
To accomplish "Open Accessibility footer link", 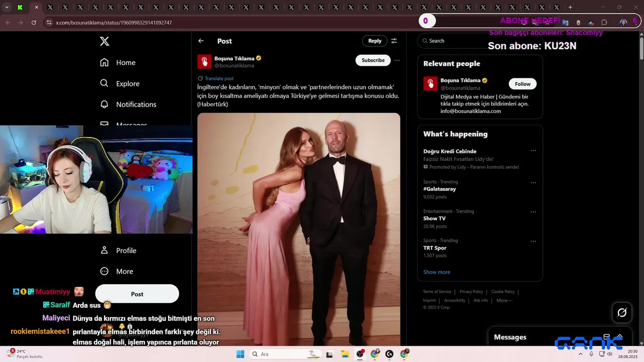I will [x=454, y=301].
